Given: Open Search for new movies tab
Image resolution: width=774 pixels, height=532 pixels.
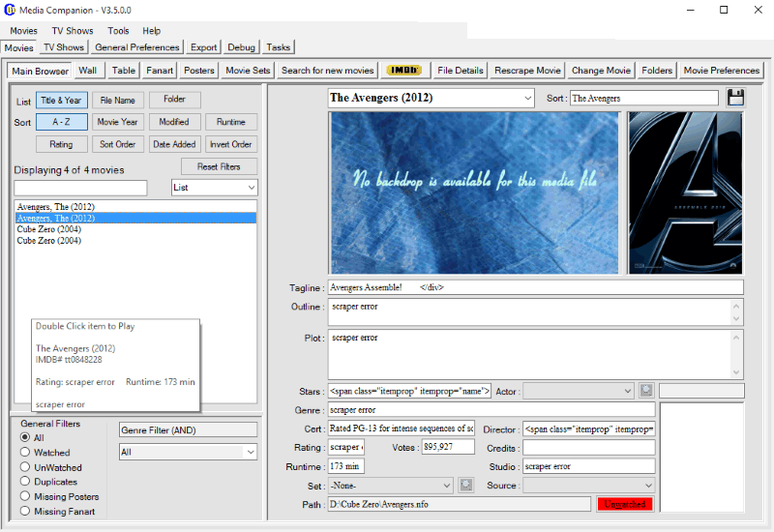Looking at the screenshot, I should [x=328, y=71].
